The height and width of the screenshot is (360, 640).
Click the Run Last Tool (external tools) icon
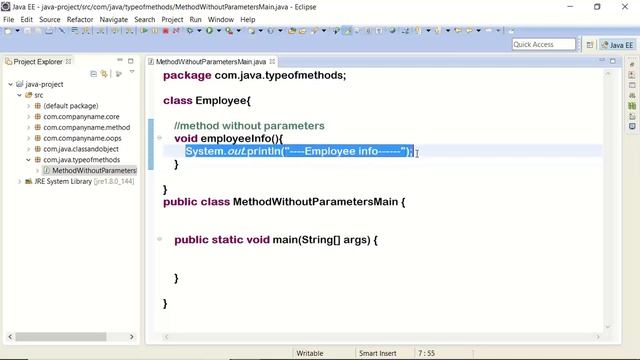[x=229, y=31]
